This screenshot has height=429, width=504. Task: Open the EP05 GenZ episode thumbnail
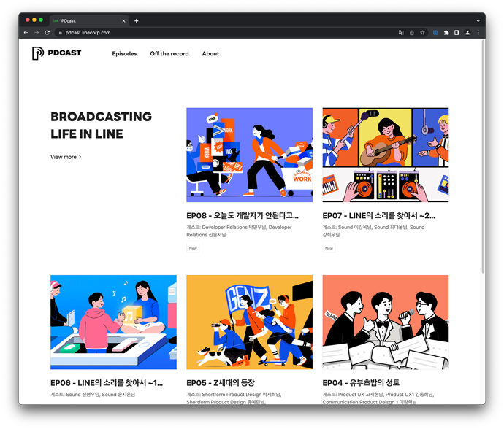[249, 322]
